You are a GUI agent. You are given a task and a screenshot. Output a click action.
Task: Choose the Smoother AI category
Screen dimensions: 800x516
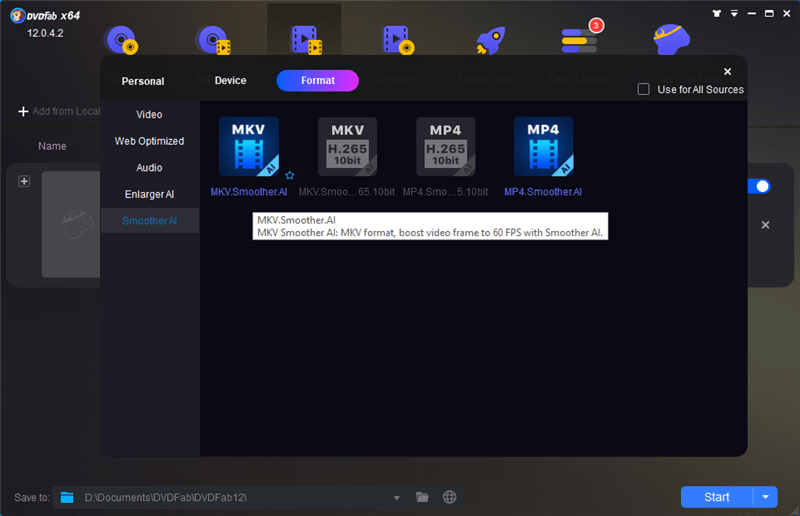(149, 220)
